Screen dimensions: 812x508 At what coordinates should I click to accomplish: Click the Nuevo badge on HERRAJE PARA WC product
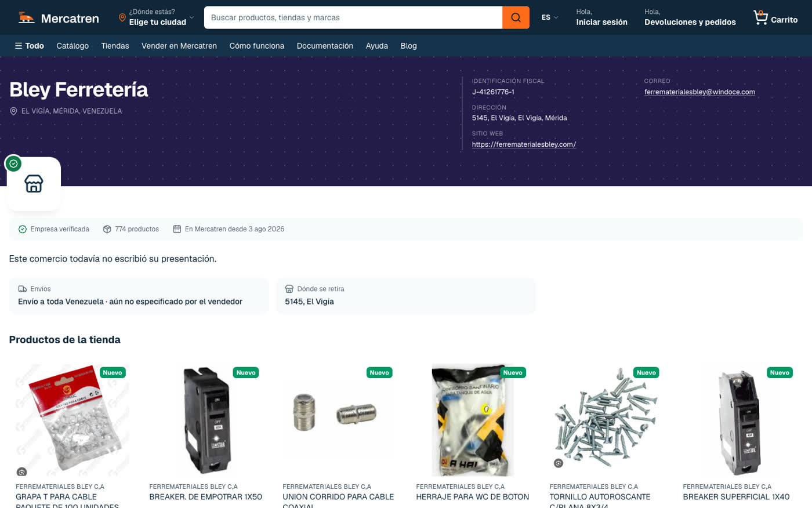pyautogui.click(x=513, y=372)
